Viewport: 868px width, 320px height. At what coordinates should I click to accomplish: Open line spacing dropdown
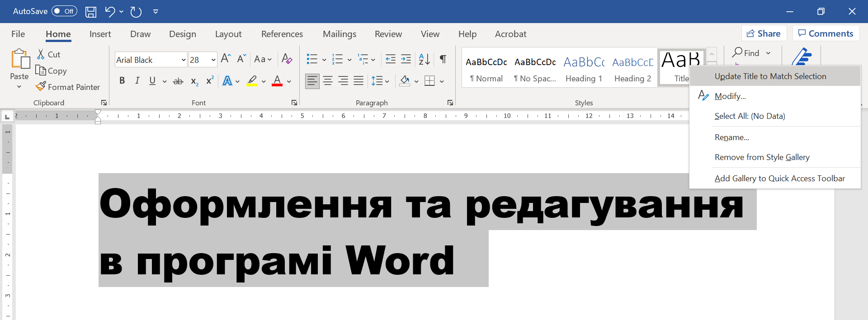point(380,81)
